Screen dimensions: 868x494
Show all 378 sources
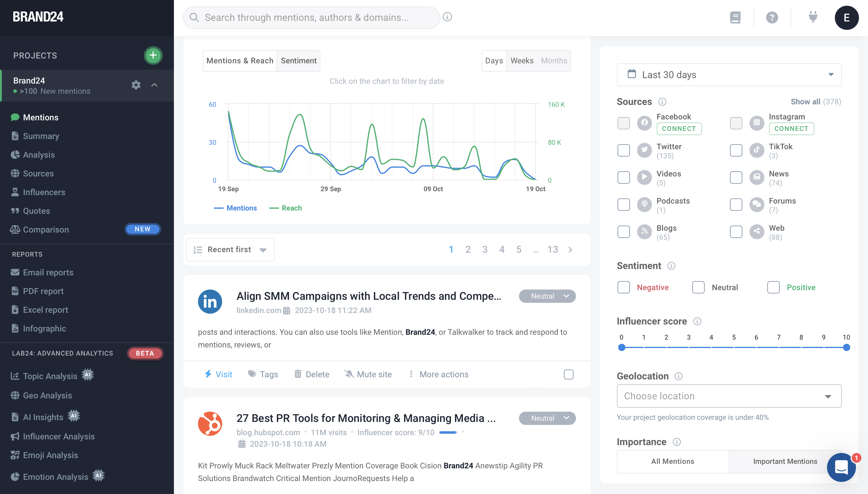click(806, 101)
